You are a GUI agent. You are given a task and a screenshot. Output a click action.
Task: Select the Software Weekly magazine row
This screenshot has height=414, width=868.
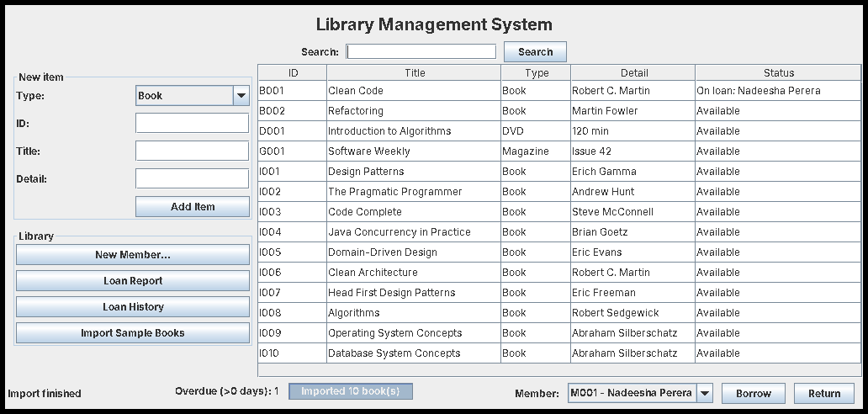click(559, 151)
